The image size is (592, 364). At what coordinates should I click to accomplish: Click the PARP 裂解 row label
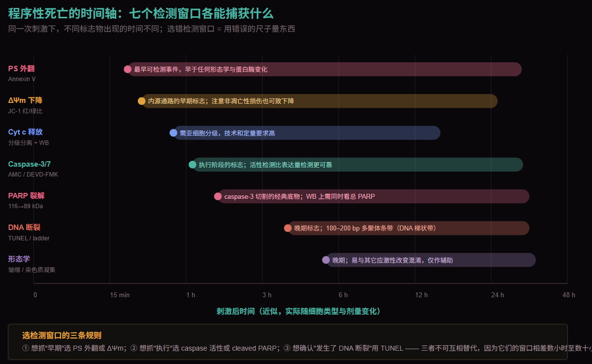tap(26, 195)
